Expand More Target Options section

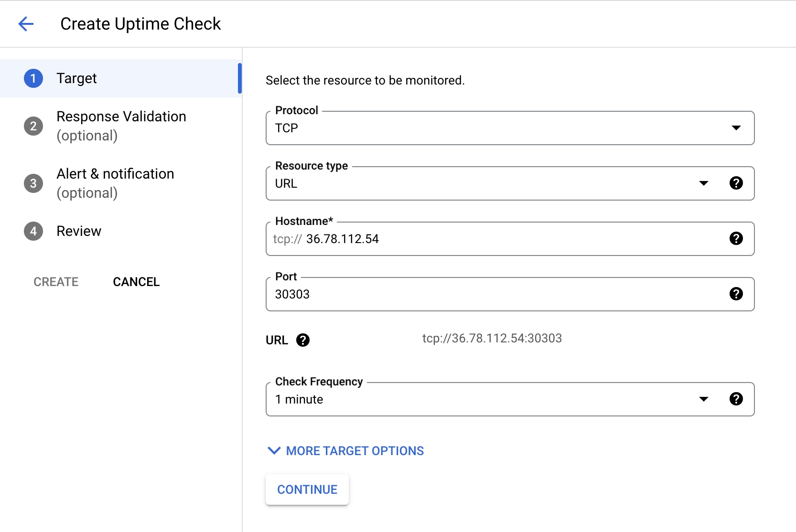coord(345,451)
